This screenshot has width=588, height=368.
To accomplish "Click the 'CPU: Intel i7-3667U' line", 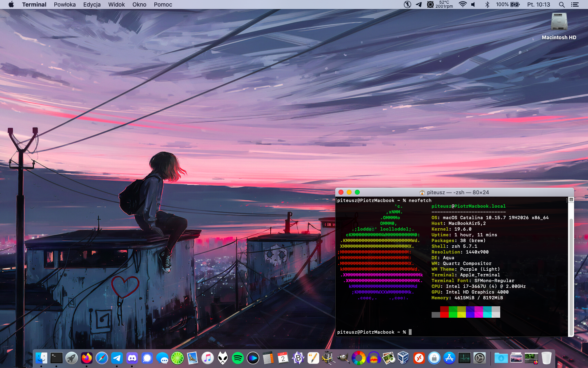I will (x=479, y=286).
